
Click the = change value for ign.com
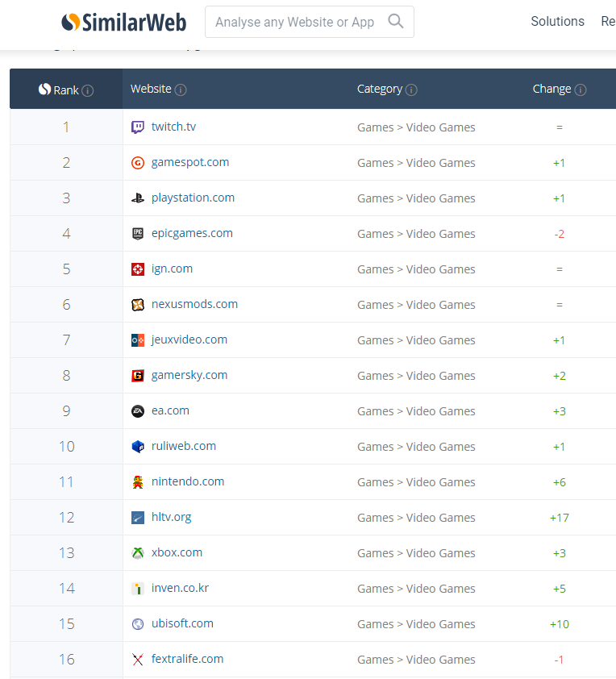tap(560, 269)
